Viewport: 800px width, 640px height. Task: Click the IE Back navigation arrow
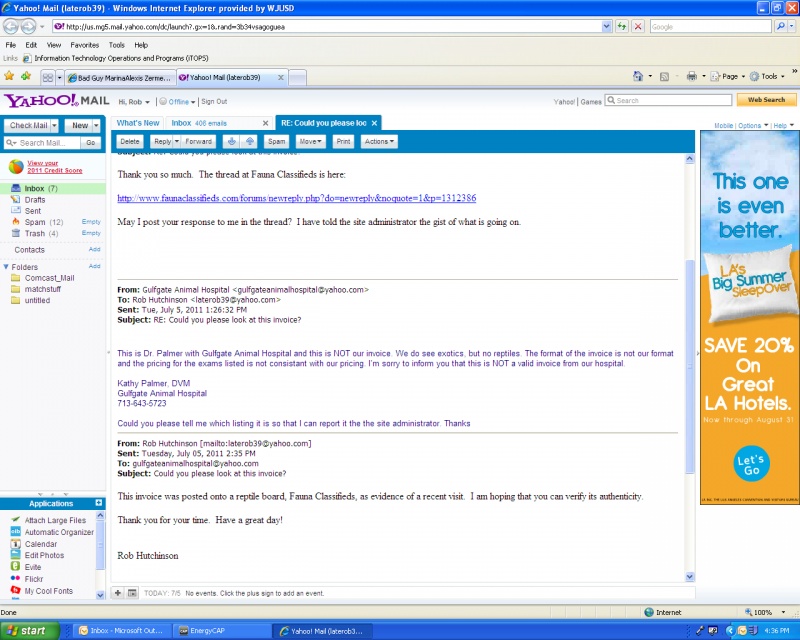(x=11, y=26)
